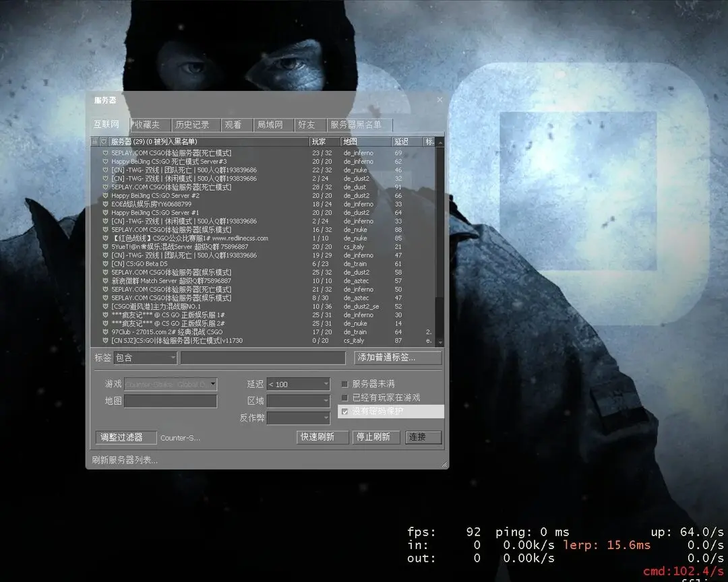Screen dimensions: 728x582
Task: Click the 地图 map filter input field
Action: 171,401
